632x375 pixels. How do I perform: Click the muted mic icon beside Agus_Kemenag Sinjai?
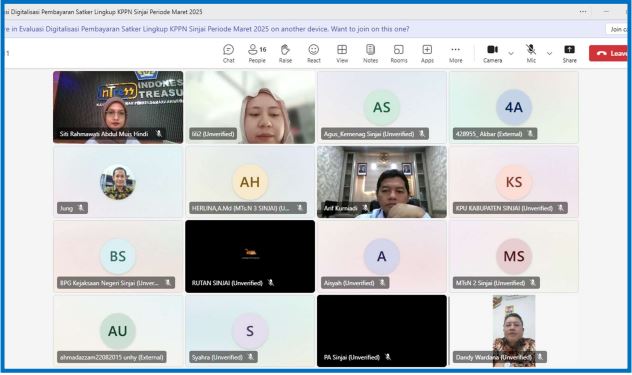pos(422,133)
